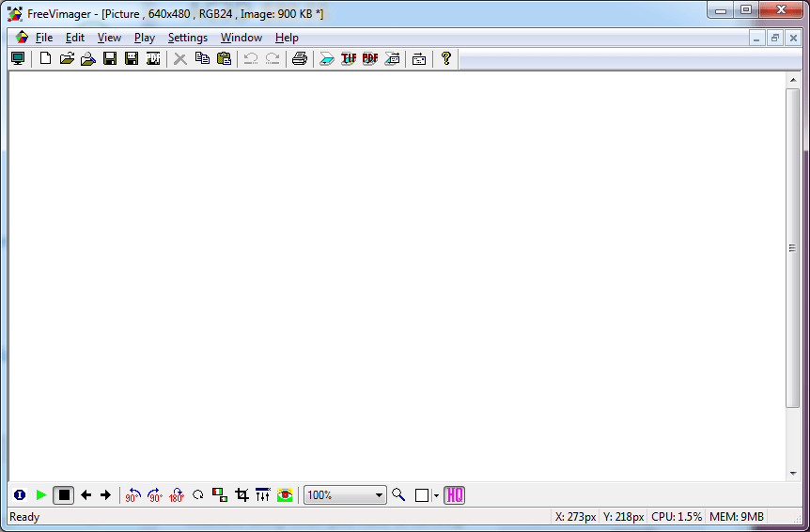Click the vertical scrollbar down arrow
810x532 pixels.
[793, 473]
